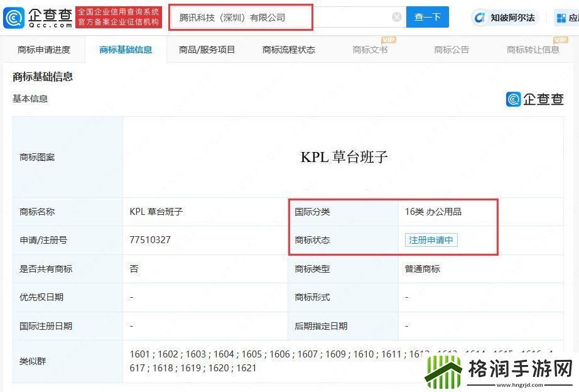Click the VIP badge above 商标转让信息
The width and height of the screenshot is (579, 392).
561,40
